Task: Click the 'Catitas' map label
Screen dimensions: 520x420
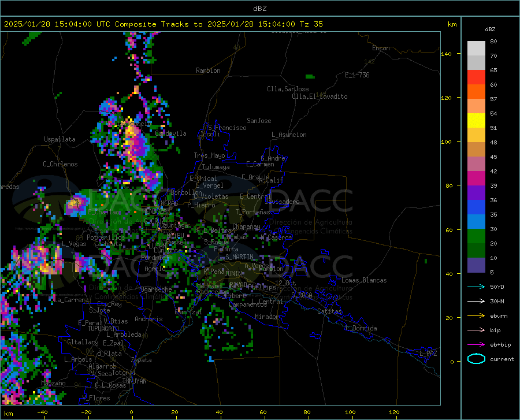Action: (x=329, y=311)
